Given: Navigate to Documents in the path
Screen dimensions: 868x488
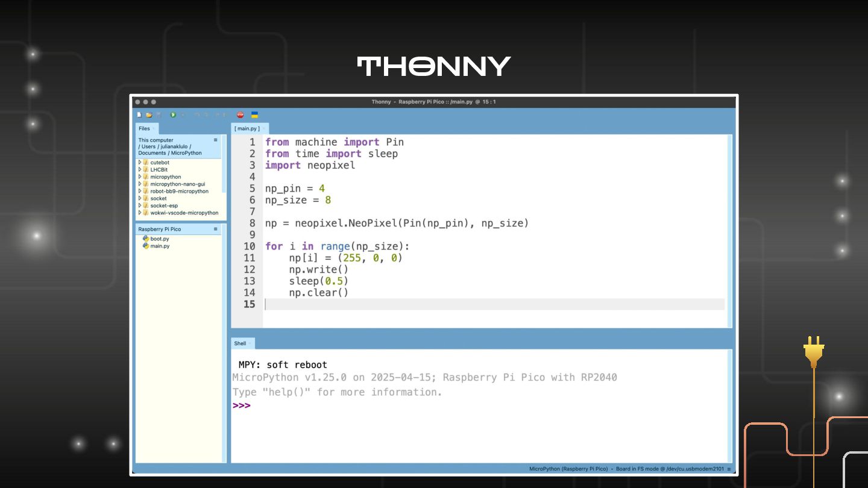Looking at the screenshot, I should coord(152,153).
